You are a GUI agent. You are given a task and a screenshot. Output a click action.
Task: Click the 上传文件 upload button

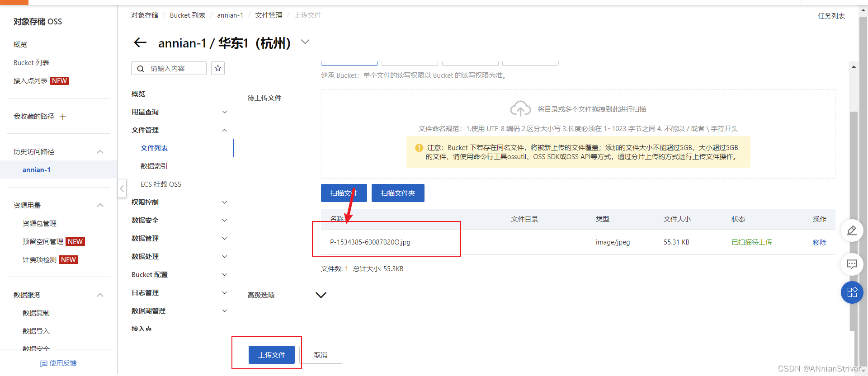(272, 355)
